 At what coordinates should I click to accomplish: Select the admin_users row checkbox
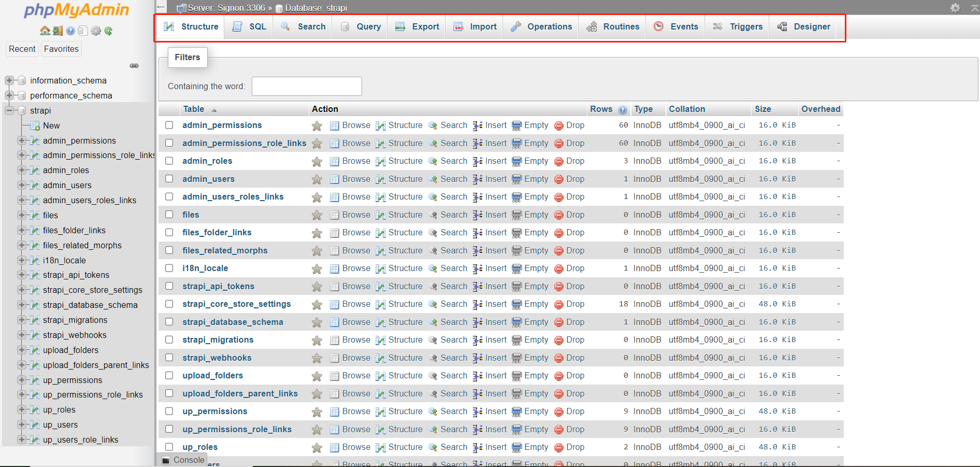click(x=169, y=179)
